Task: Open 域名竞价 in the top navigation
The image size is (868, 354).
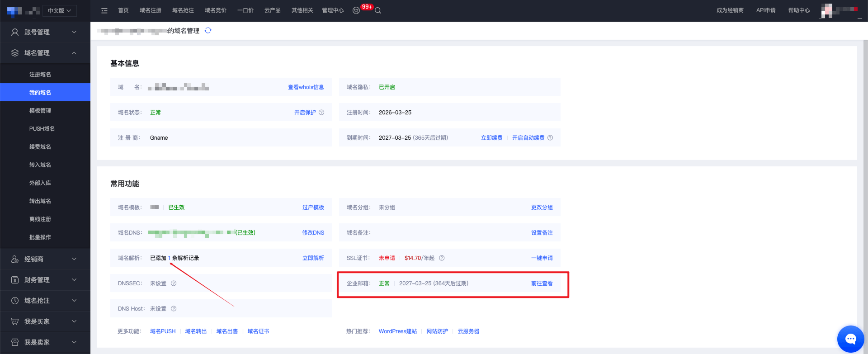Action: tap(216, 10)
